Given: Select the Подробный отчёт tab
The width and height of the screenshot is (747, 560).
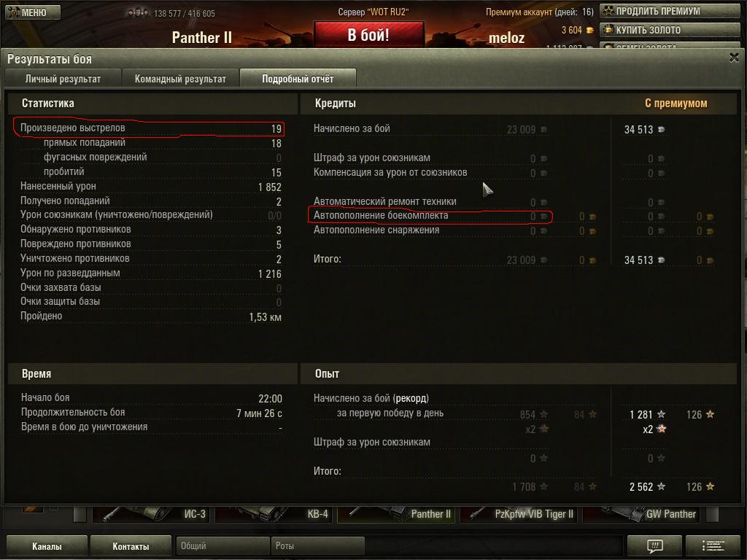Looking at the screenshot, I should point(298,79).
